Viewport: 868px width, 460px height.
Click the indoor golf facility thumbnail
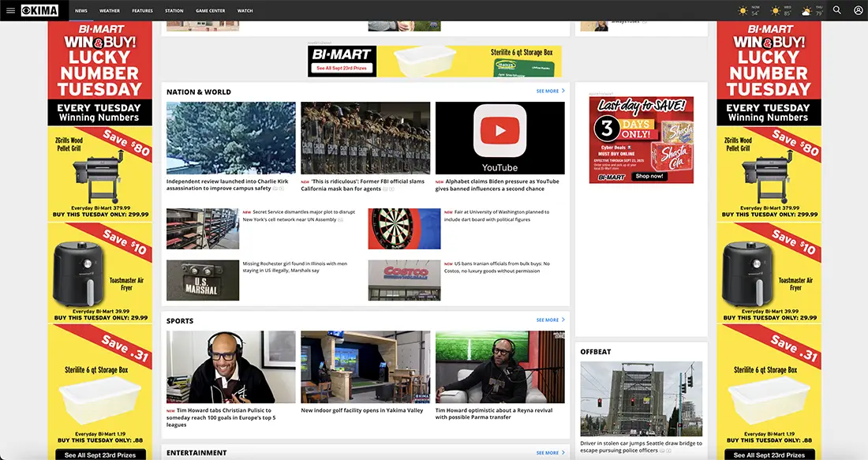(365, 367)
